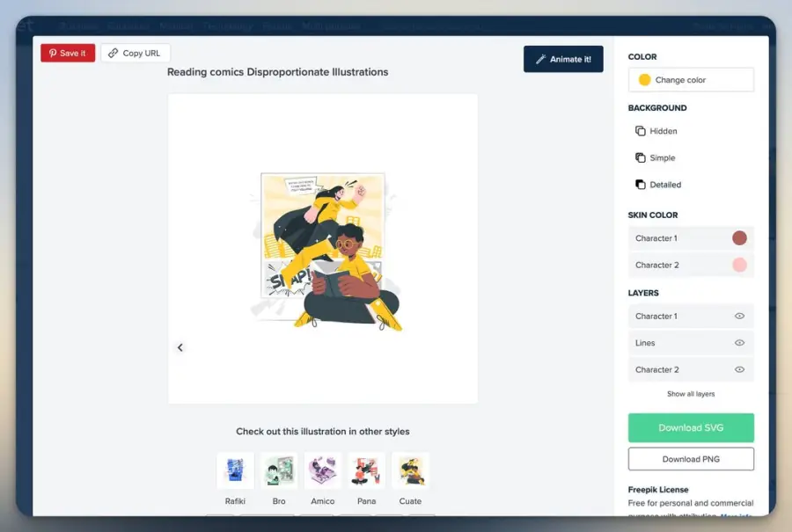The height and width of the screenshot is (532, 792).
Task: Click the Reading comics illustration preview
Action: tap(323, 248)
